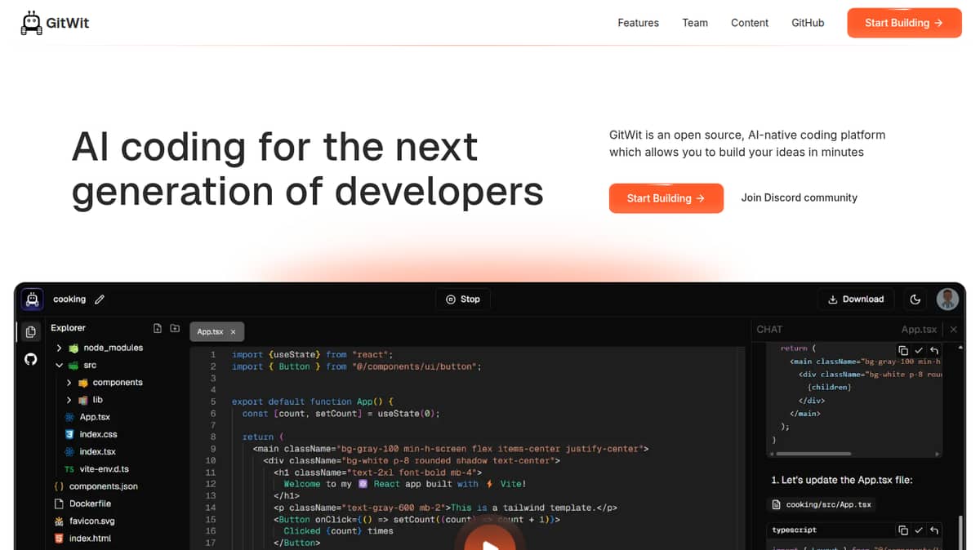Apply the typescript code block with checkmark

click(x=919, y=530)
